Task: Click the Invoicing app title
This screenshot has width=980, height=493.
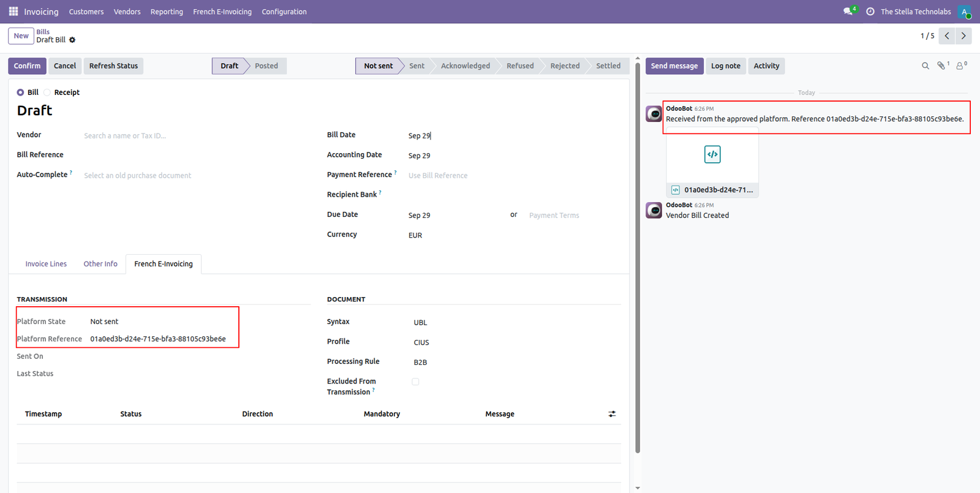Action: tap(41, 12)
